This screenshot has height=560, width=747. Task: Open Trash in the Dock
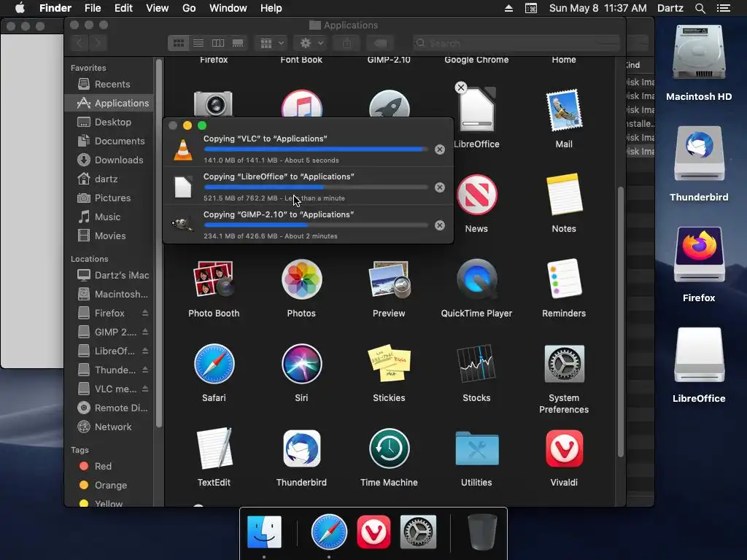point(482,532)
